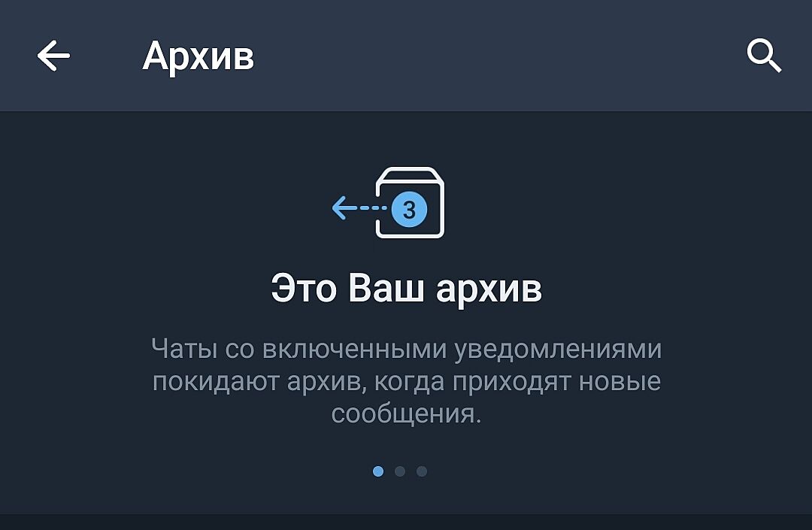Tap the Архив title in header
Image resolution: width=812 pixels, height=530 pixels.
[198, 56]
